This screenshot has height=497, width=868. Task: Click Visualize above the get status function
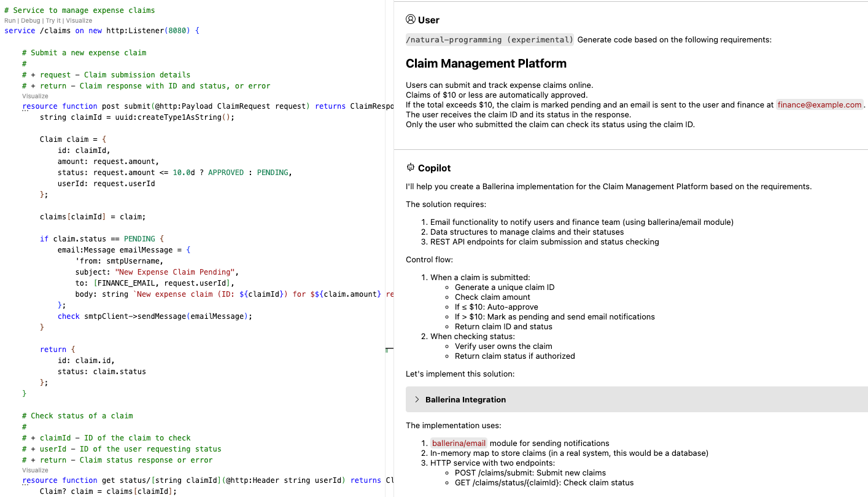(35, 470)
